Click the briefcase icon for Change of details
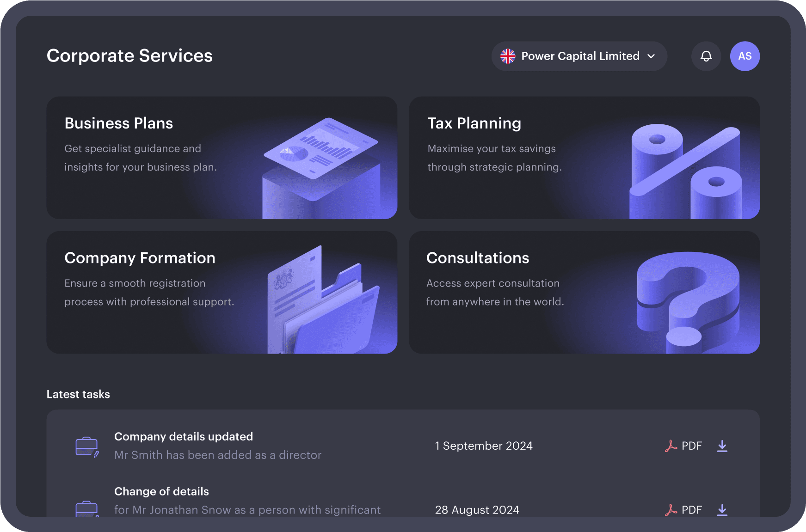 pos(87,508)
